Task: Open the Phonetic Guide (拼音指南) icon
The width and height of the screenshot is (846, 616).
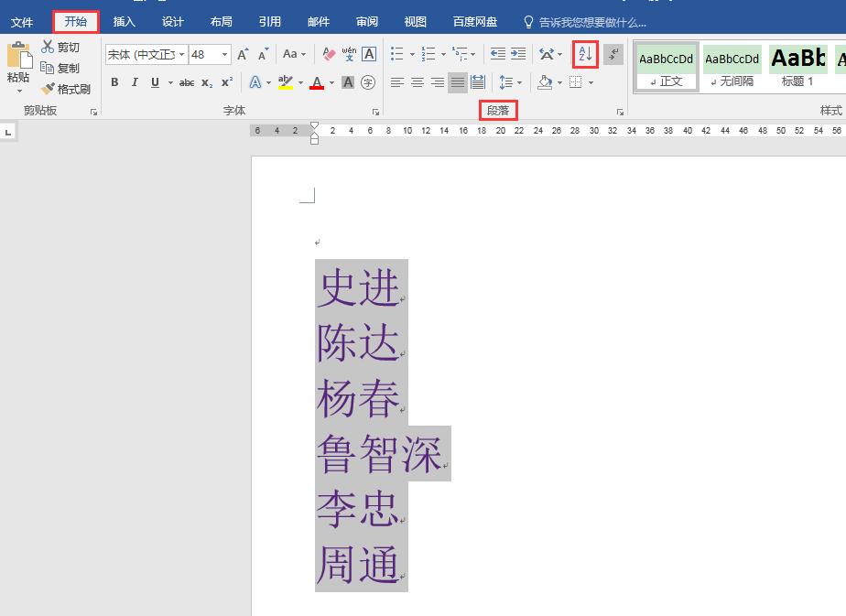Action: pos(348,54)
